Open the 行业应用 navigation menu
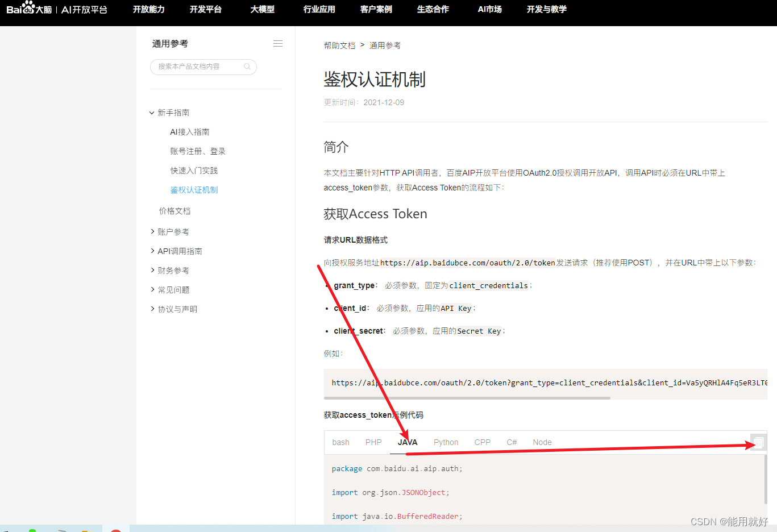 click(319, 9)
